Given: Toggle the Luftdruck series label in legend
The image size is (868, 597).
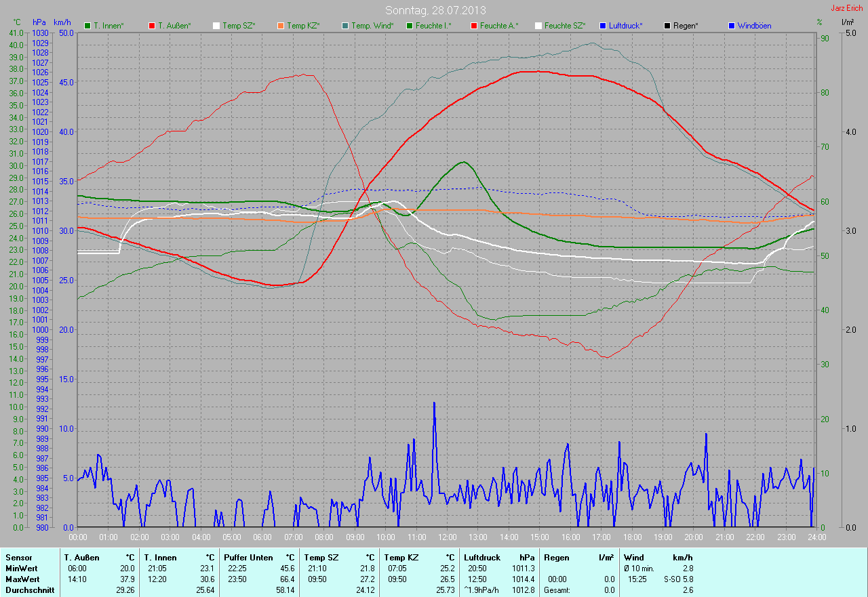Looking at the screenshot, I should [x=626, y=26].
